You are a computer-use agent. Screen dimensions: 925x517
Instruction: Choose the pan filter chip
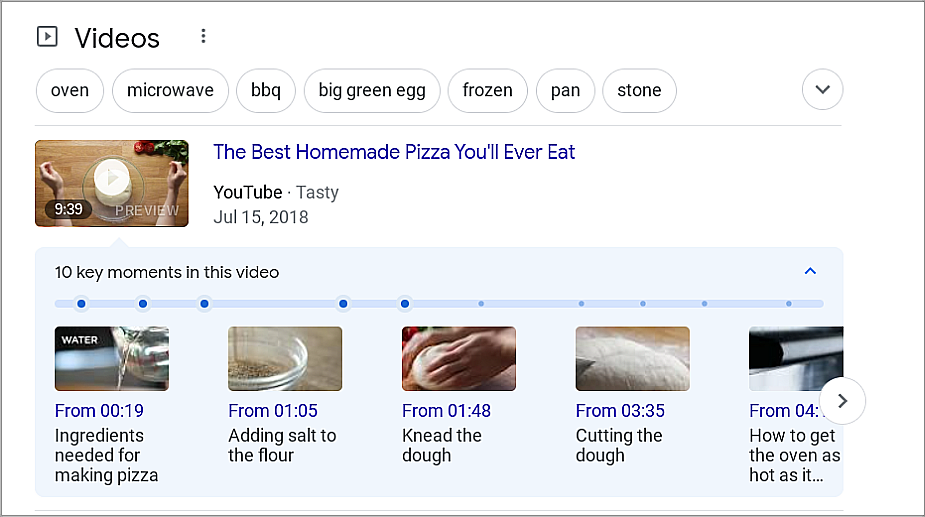565,90
